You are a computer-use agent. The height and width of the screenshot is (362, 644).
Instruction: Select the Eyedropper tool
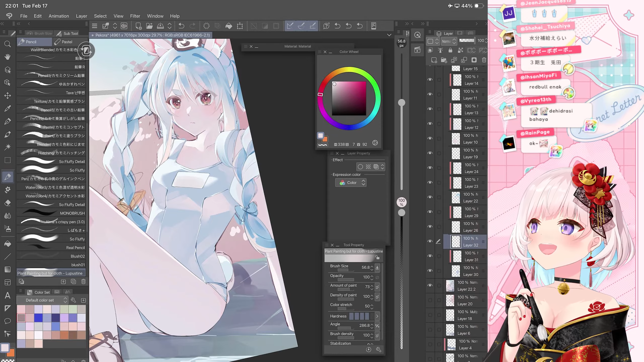tap(8, 108)
